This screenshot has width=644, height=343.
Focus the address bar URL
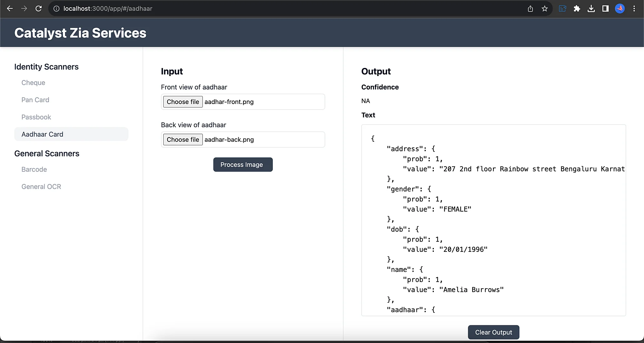coord(108,9)
